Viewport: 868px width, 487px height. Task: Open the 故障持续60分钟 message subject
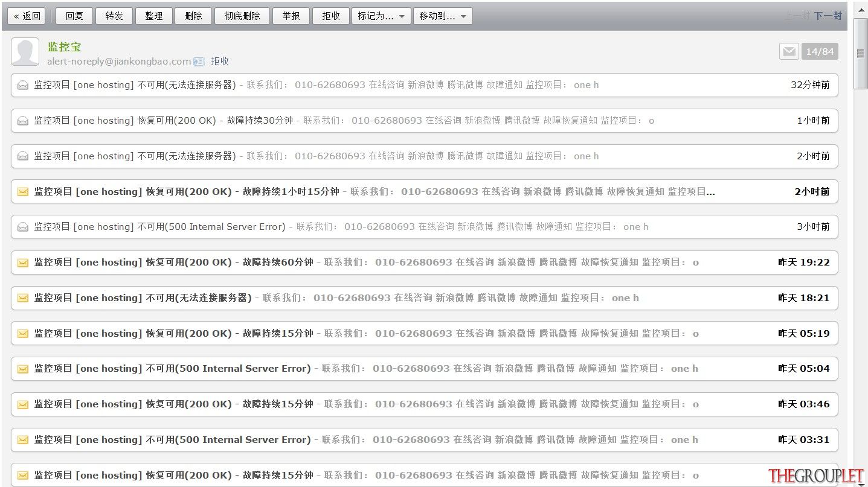pos(173,262)
